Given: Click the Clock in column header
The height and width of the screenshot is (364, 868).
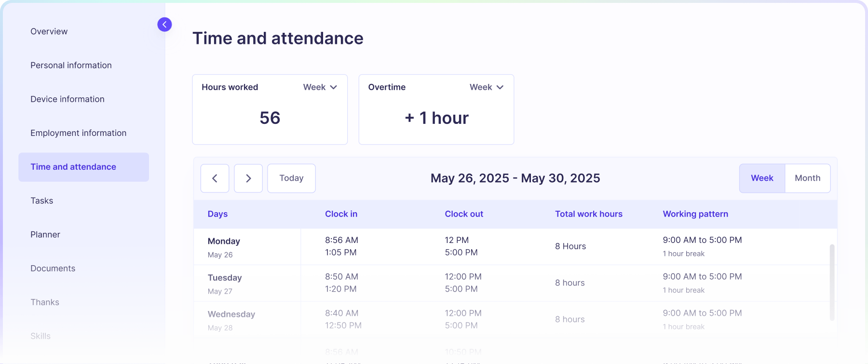Looking at the screenshot, I should coord(341,214).
